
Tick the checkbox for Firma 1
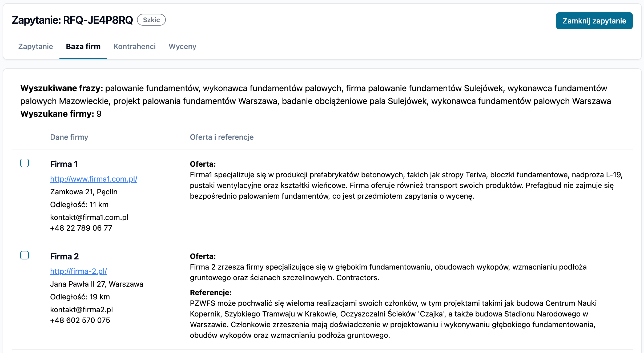25,163
